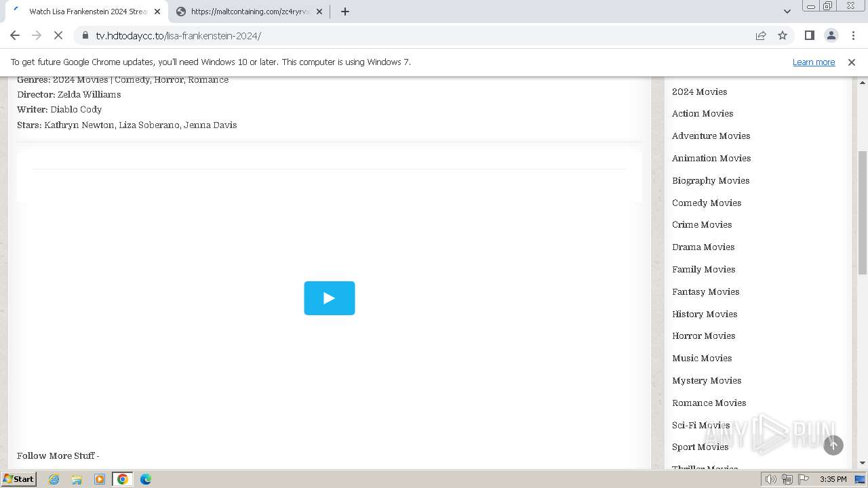Image resolution: width=868 pixels, height=488 pixels.
Task: Open Chrome three-dot menu
Action: coord(853,35)
